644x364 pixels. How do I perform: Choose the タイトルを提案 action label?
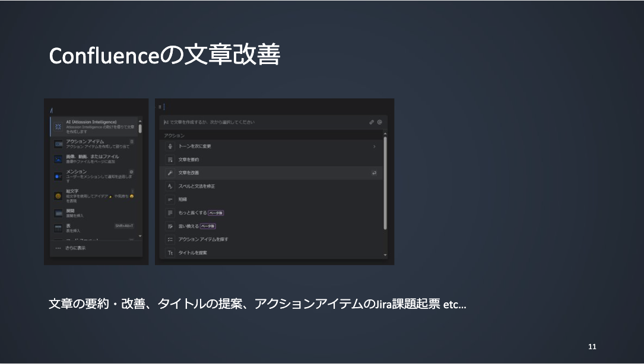(x=193, y=253)
